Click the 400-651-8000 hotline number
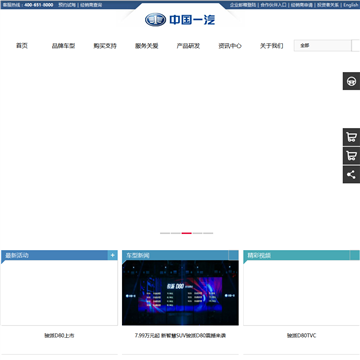Screen dimensions: 360x360 39,5
